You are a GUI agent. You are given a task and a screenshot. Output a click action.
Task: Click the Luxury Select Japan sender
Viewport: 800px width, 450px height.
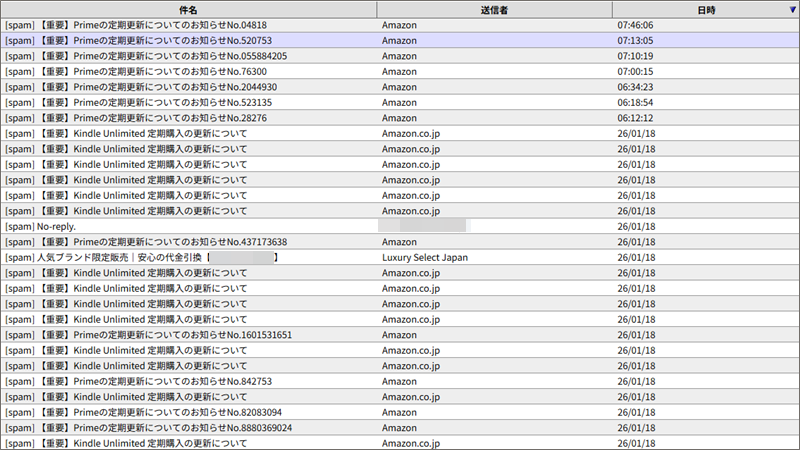click(425, 258)
